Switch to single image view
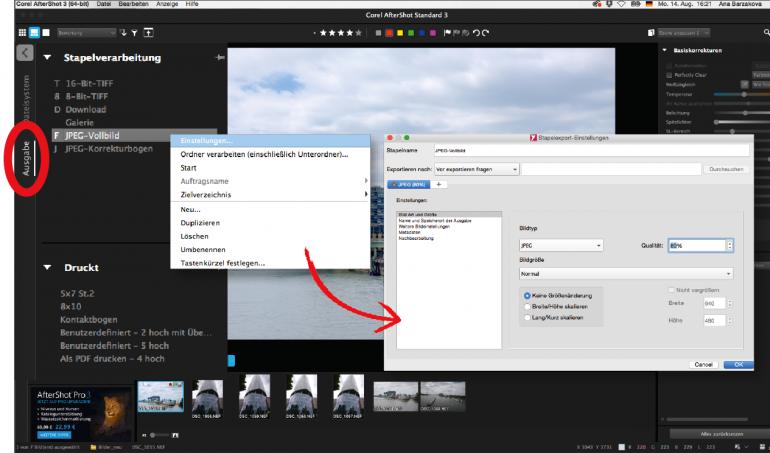Screen dimensions: 770x453 (x=46, y=33)
